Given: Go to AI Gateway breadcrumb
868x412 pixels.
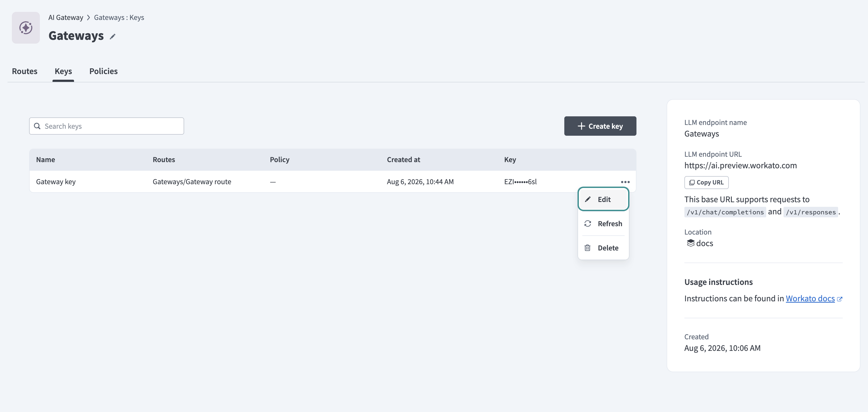Looking at the screenshot, I should (x=66, y=18).
